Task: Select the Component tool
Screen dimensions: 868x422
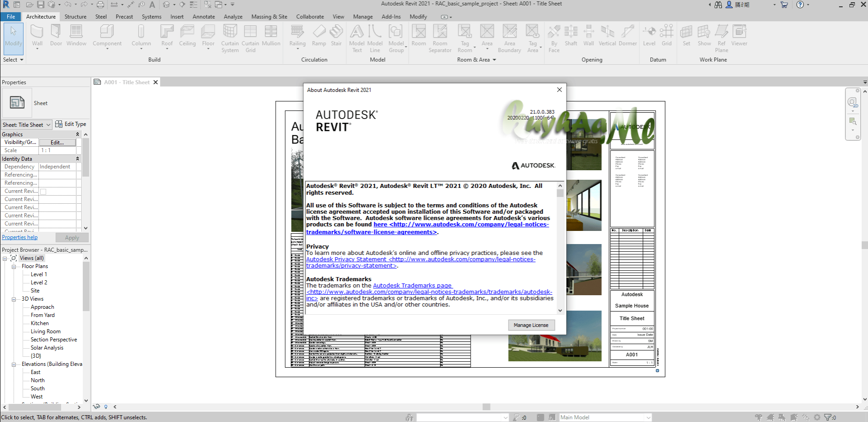Action: pyautogui.click(x=107, y=36)
